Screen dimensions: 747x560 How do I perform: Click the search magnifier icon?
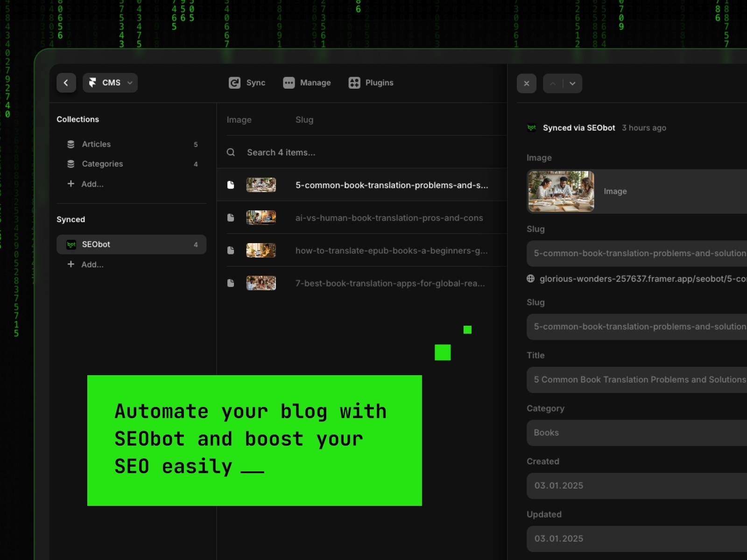coord(231,152)
